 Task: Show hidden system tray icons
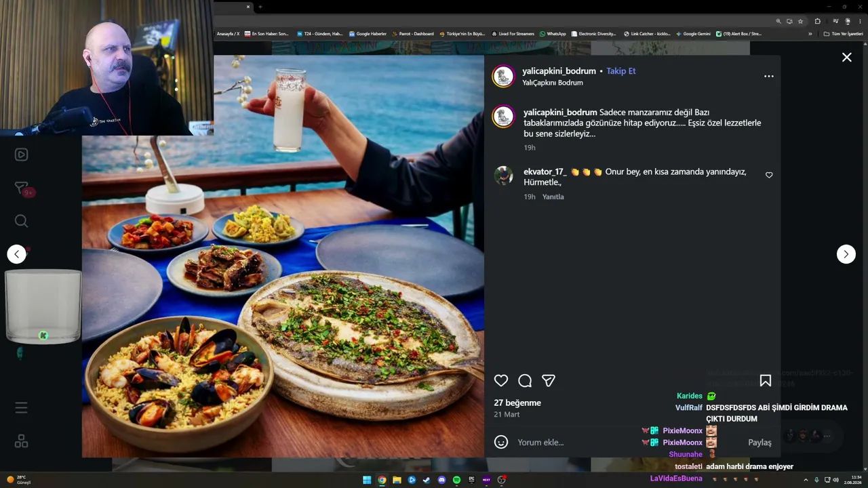click(806, 480)
